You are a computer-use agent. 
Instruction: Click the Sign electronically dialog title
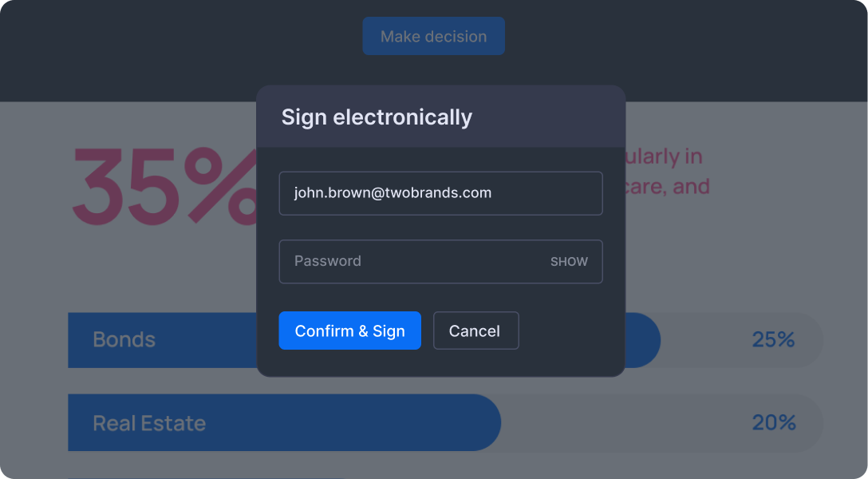click(377, 117)
